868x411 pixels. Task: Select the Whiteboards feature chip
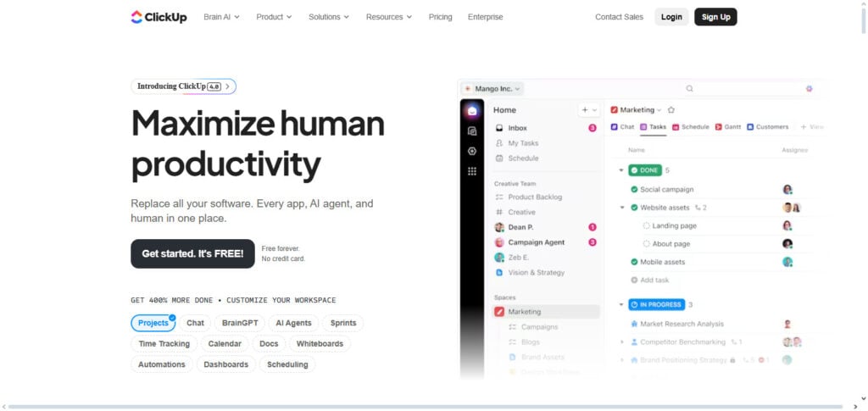(x=320, y=343)
